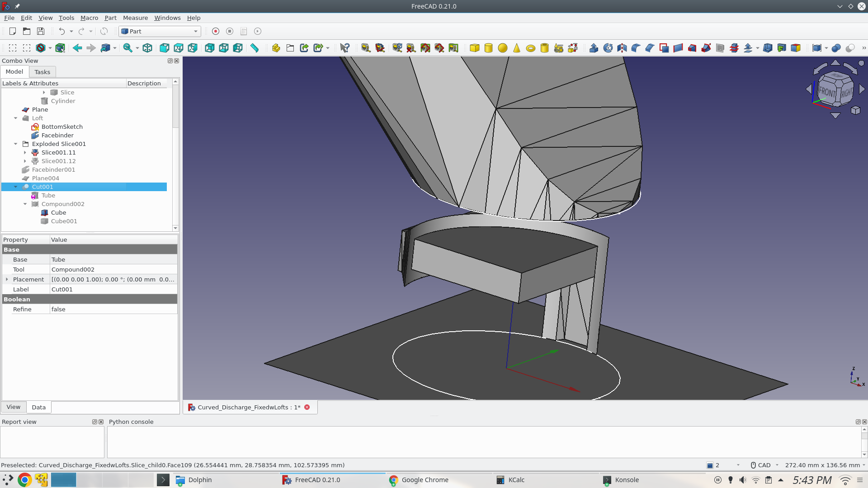
Task: Click the Description column header
Action: (x=146, y=83)
